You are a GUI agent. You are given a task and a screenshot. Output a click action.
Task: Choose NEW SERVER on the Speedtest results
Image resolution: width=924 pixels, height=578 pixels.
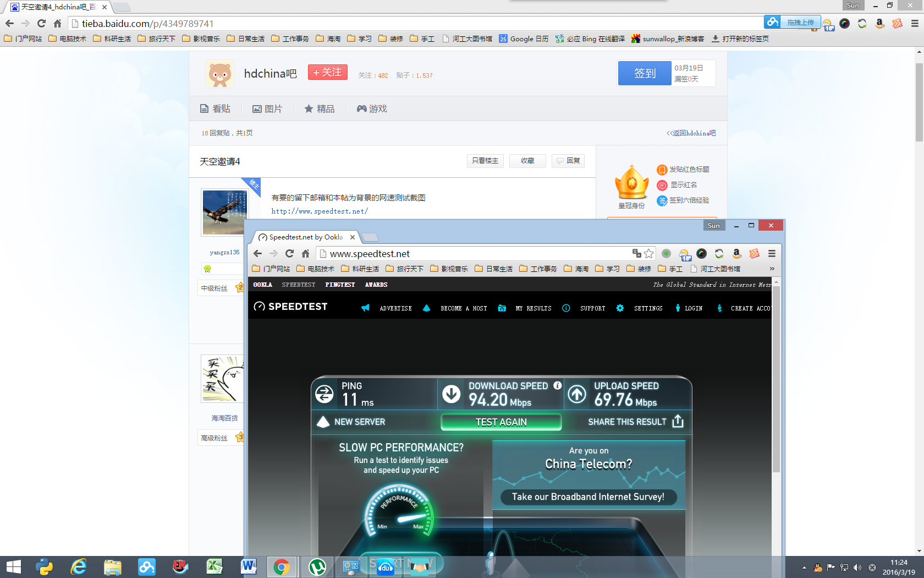(351, 422)
